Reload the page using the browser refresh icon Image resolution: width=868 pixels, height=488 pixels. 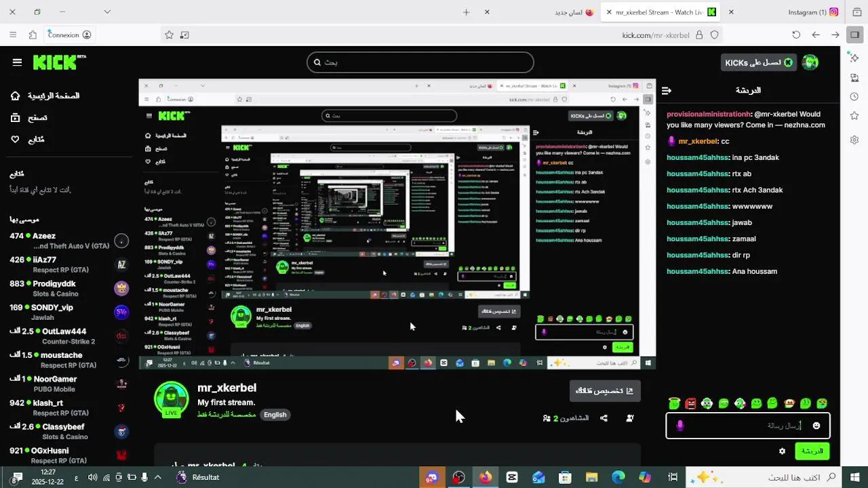pos(796,35)
